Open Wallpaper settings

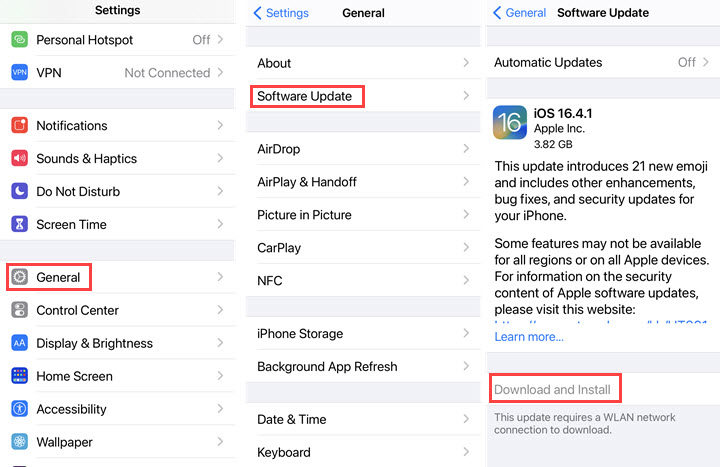[118, 442]
